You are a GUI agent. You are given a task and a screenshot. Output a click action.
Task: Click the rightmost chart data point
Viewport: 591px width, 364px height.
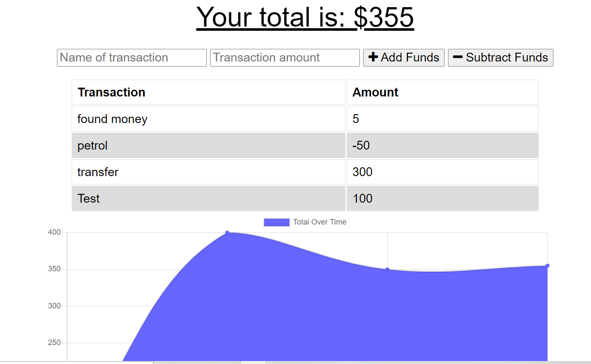pos(547,266)
